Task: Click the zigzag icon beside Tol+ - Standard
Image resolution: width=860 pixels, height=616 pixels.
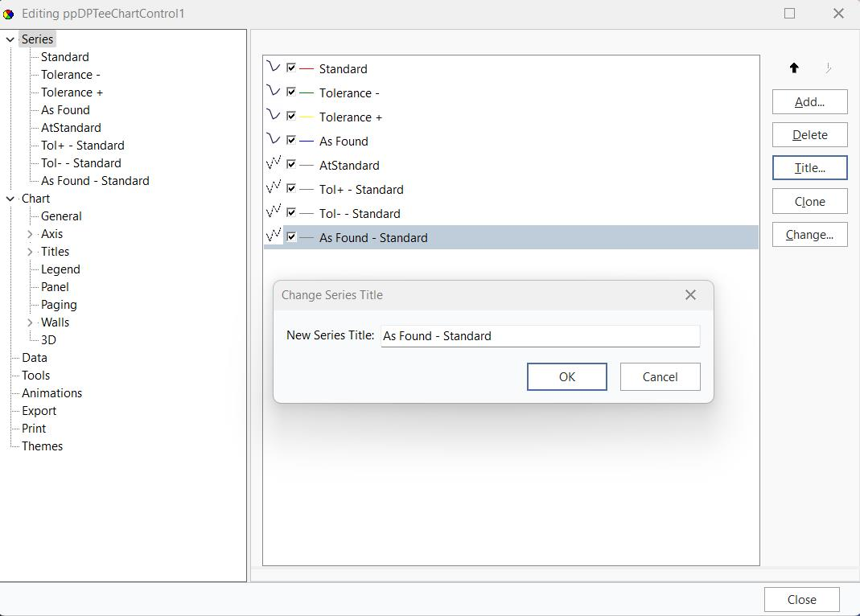Action: point(273,188)
